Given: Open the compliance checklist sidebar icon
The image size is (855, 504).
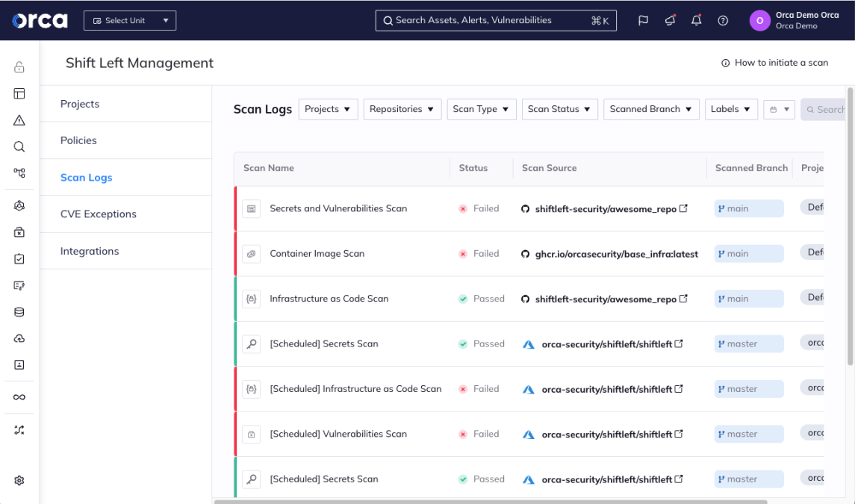Looking at the screenshot, I should (x=19, y=258).
